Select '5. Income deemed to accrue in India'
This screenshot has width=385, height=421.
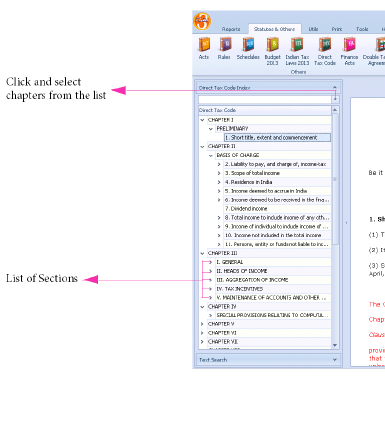277,191
